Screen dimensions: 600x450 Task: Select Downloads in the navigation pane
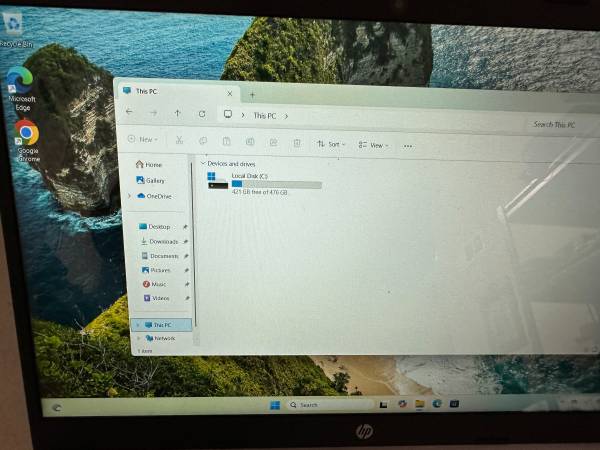[162, 241]
